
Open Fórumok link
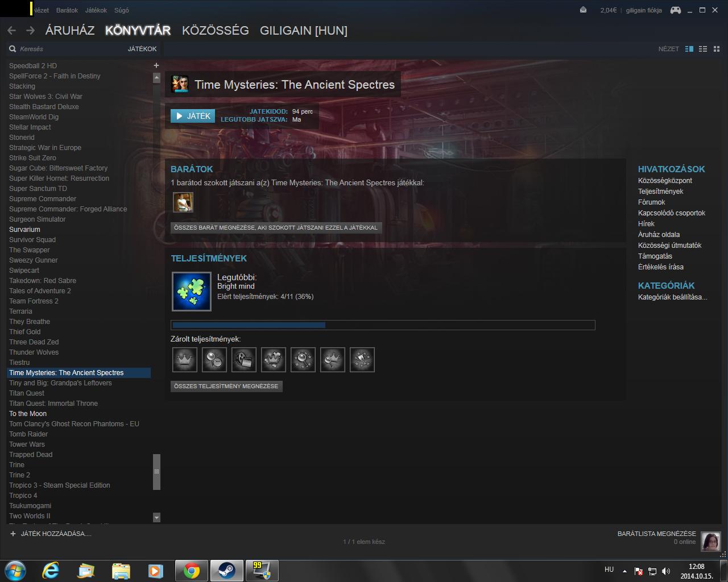coord(651,202)
